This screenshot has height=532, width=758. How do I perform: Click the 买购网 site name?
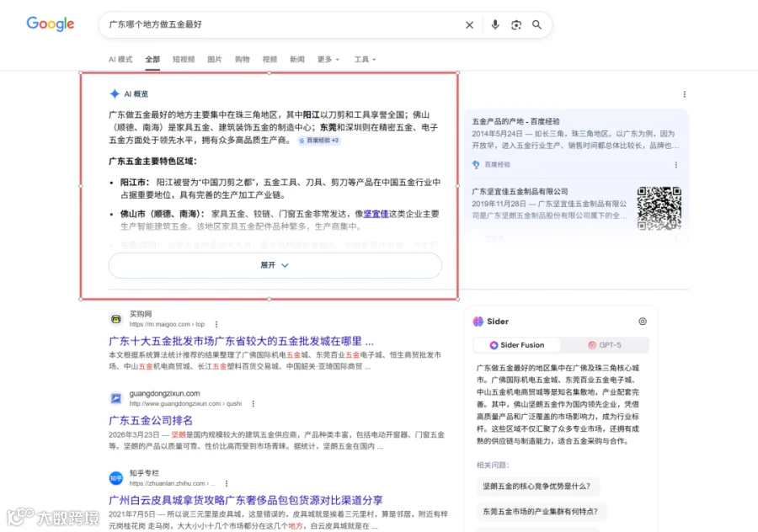pyautogui.click(x=141, y=314)
